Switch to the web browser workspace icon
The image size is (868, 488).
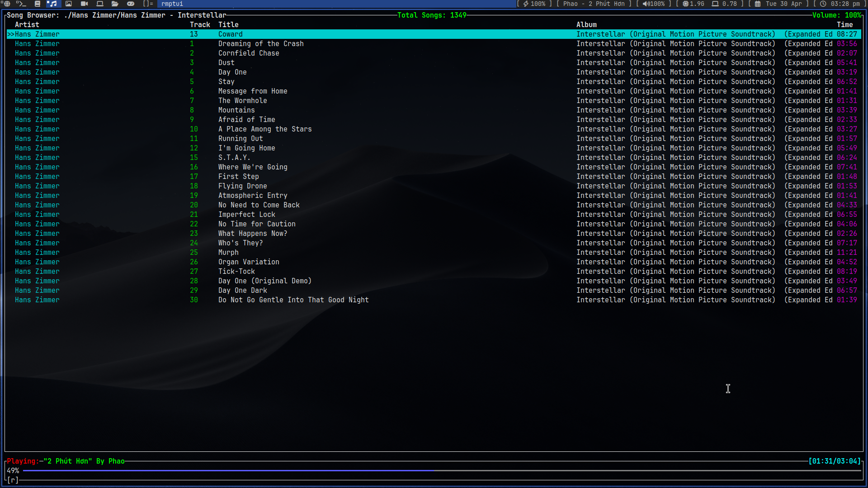6,4
